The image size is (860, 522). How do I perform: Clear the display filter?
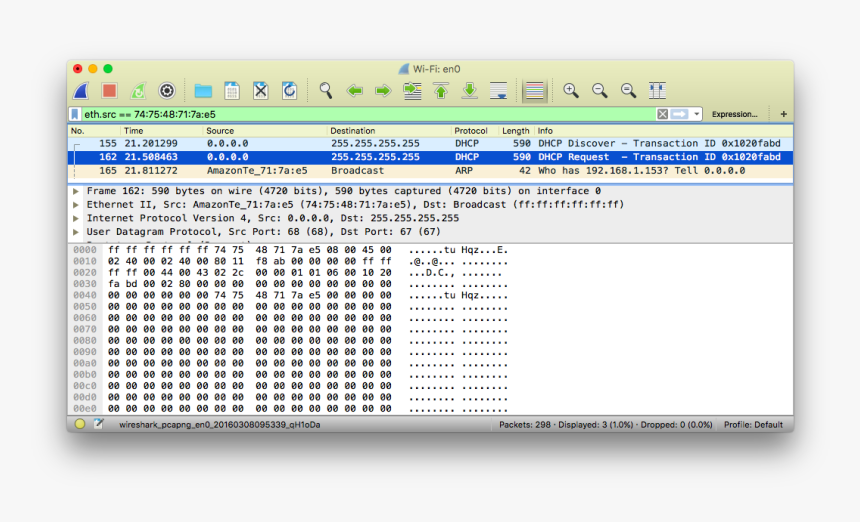(663, 114)
